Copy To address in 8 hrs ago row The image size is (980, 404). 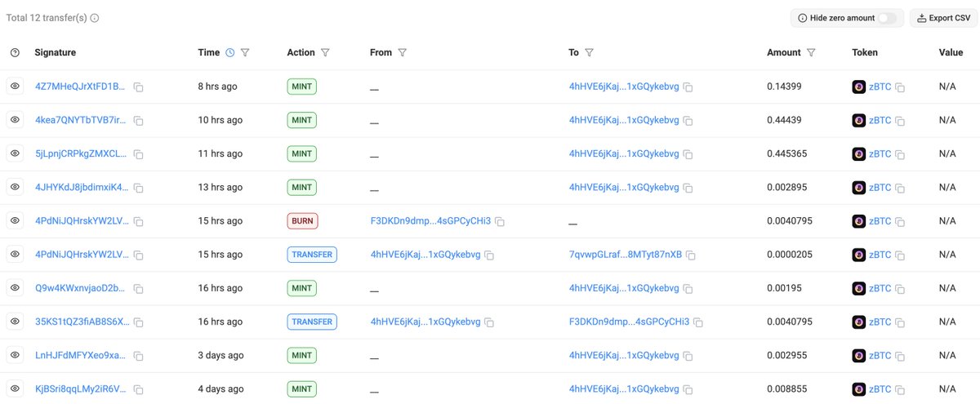coord(688,87)
